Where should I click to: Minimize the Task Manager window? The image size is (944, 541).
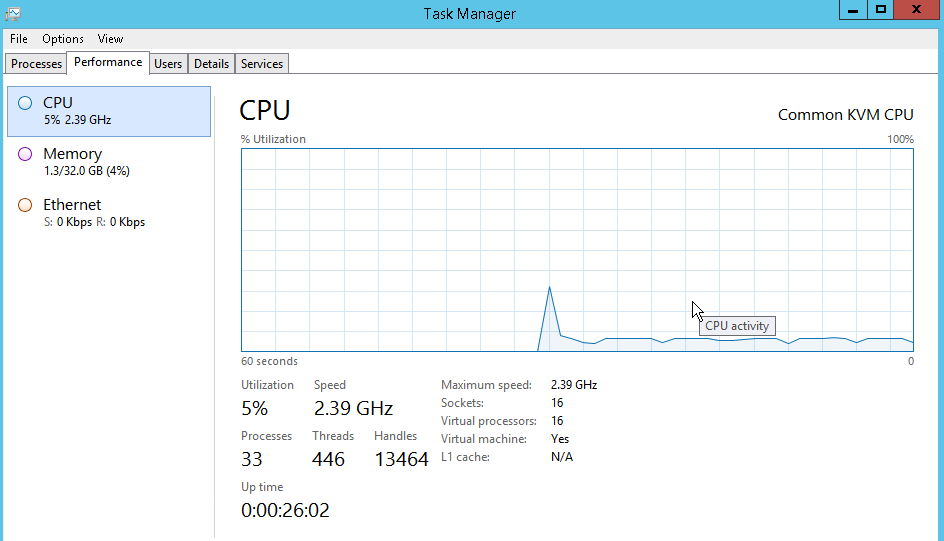(853, 10)
